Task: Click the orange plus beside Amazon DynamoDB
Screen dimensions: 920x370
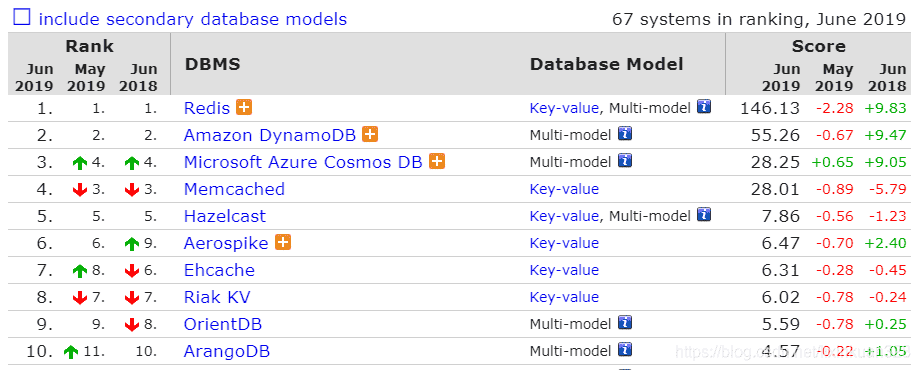Action: point(370,134)
